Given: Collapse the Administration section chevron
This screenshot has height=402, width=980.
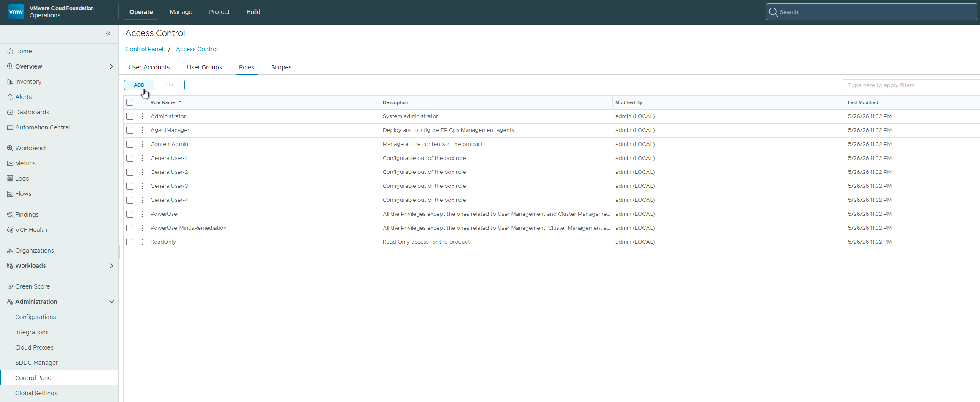Looking at the screenshot, I should click(111, 301).
